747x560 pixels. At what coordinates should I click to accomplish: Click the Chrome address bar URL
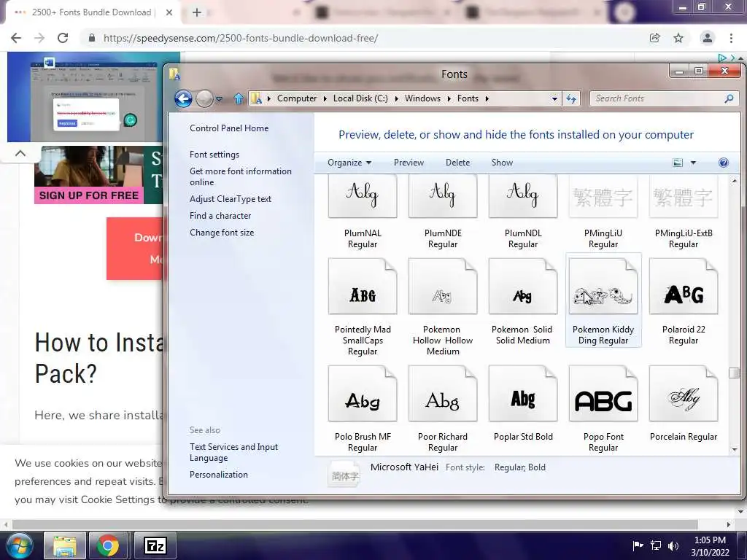coord(241,38)
